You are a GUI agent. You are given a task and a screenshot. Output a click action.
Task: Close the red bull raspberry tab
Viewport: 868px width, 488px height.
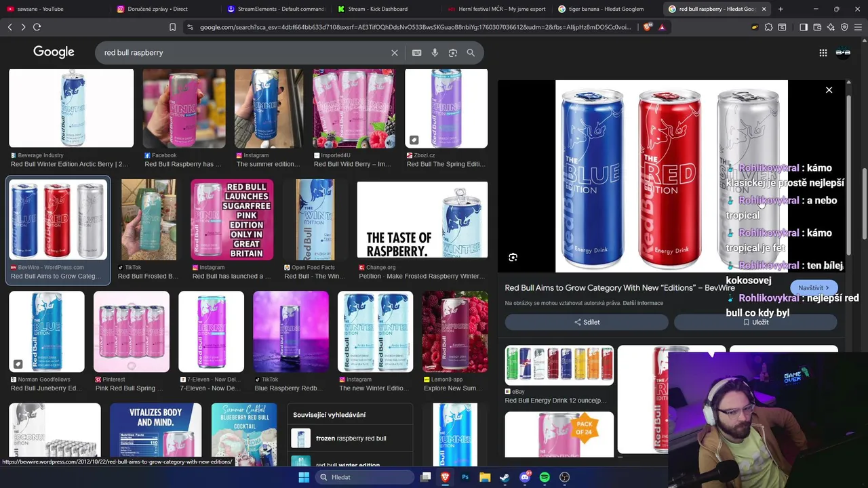[x=764, y=9]
